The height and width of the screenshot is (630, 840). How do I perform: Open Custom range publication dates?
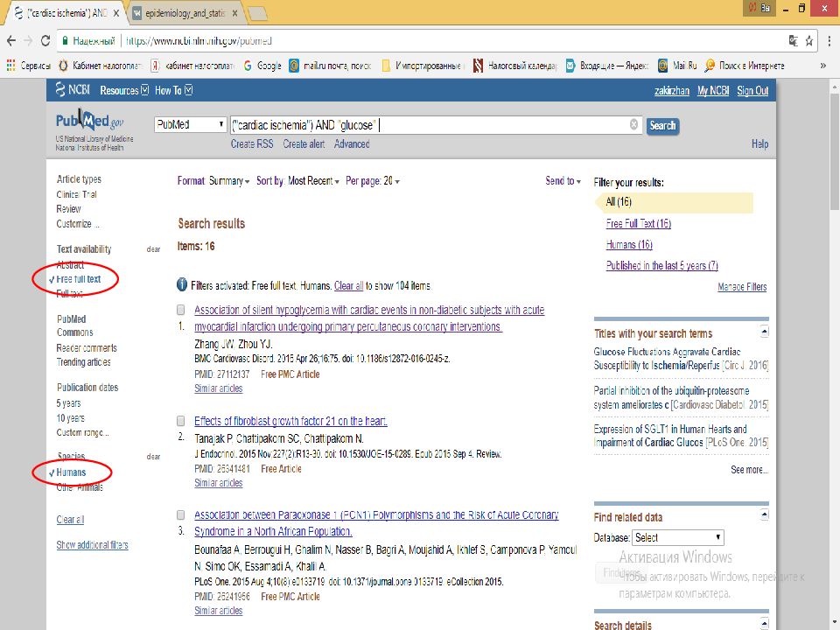tap(82, 432)
